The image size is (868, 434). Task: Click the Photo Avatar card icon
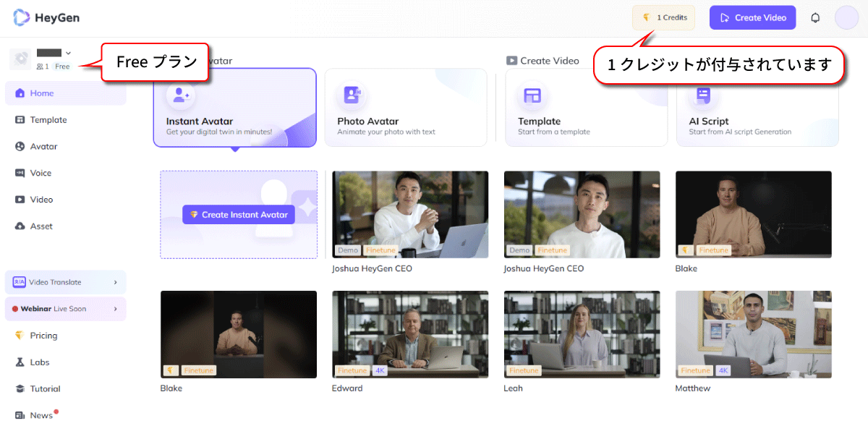(x=352, y=95)
